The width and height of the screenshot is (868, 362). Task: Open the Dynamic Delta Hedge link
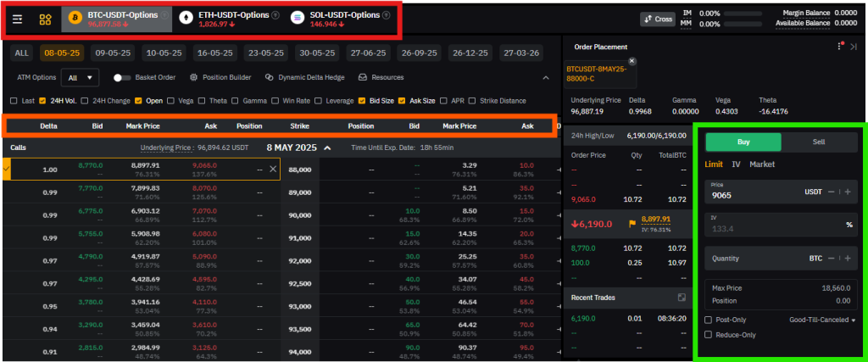tap(304, 77)
